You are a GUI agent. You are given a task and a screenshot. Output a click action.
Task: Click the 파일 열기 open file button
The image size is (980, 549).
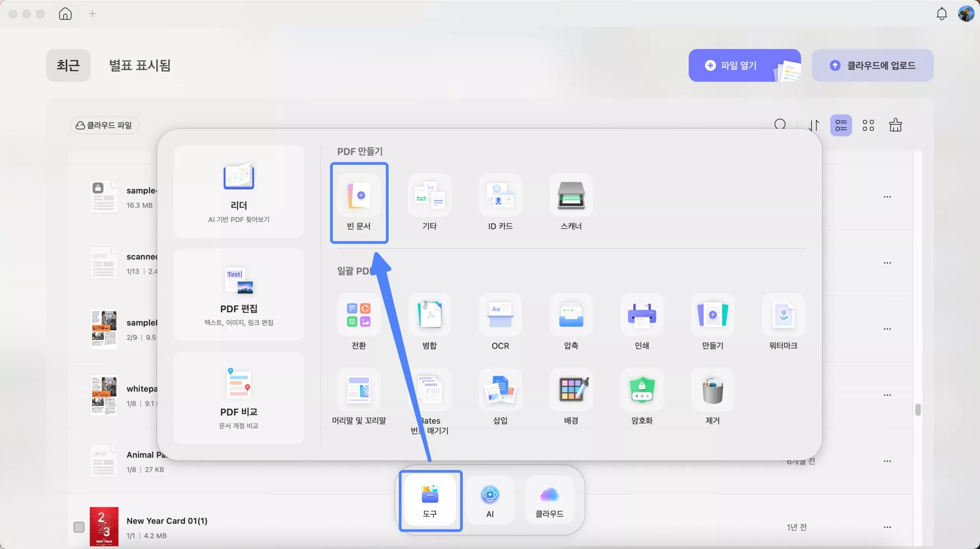pos(745,65)
